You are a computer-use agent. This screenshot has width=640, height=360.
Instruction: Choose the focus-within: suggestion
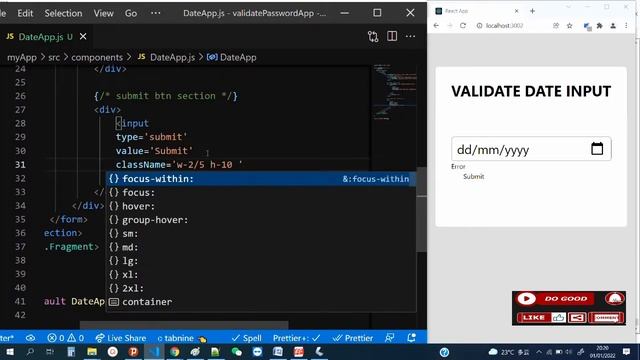coord(261,179)
